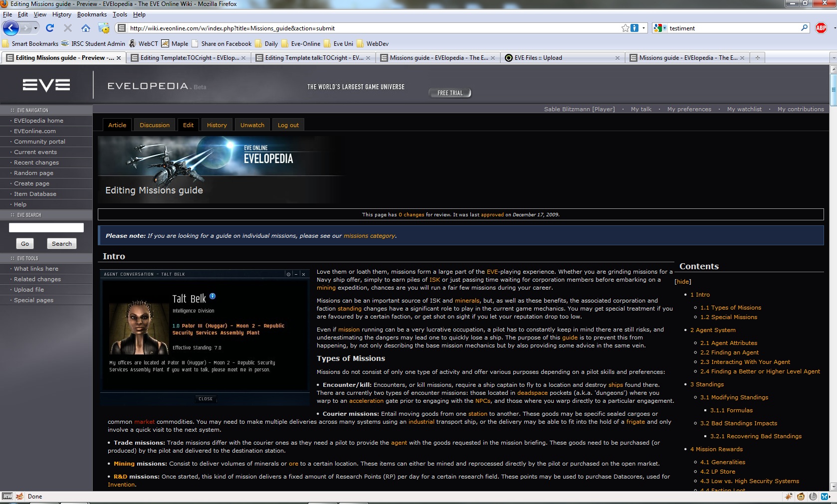Click the smiley folder toolbar icon
The width and height of the screenshot is (837, 504).
click(104, 28)
